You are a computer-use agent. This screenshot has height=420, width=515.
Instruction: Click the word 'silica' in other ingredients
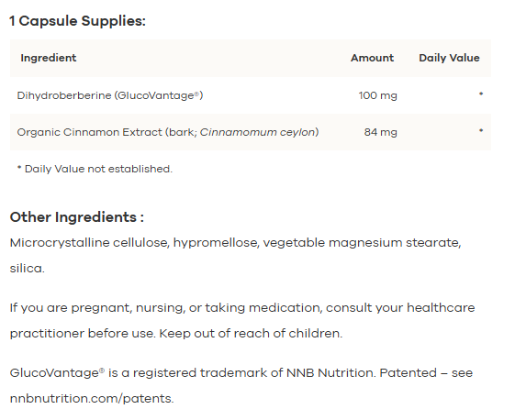coord(26,269)
